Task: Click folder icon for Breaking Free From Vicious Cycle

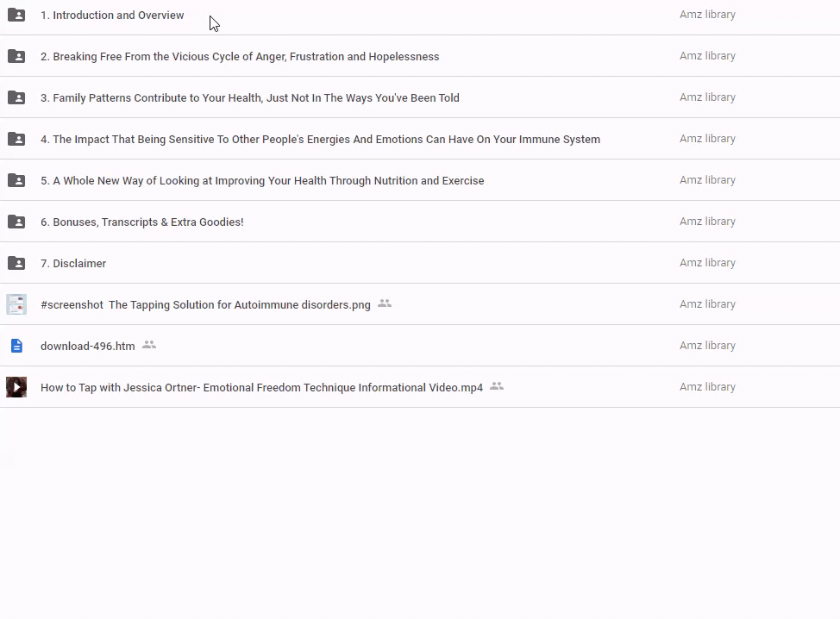Action: (x=16, y=56)
